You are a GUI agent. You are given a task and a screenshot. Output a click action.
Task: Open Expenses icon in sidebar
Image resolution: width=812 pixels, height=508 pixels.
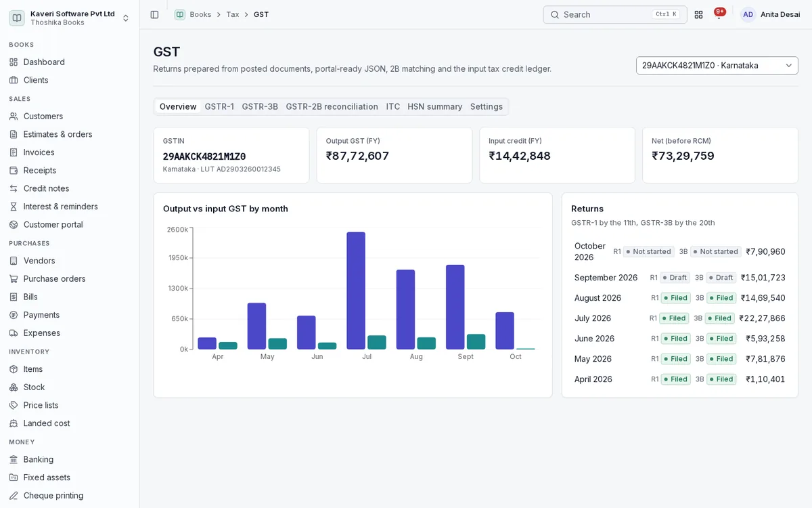[14, 333]
